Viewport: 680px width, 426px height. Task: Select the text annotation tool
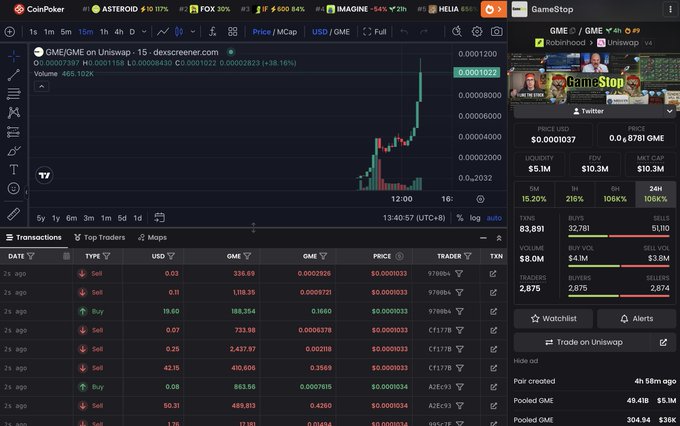(13, 170)
